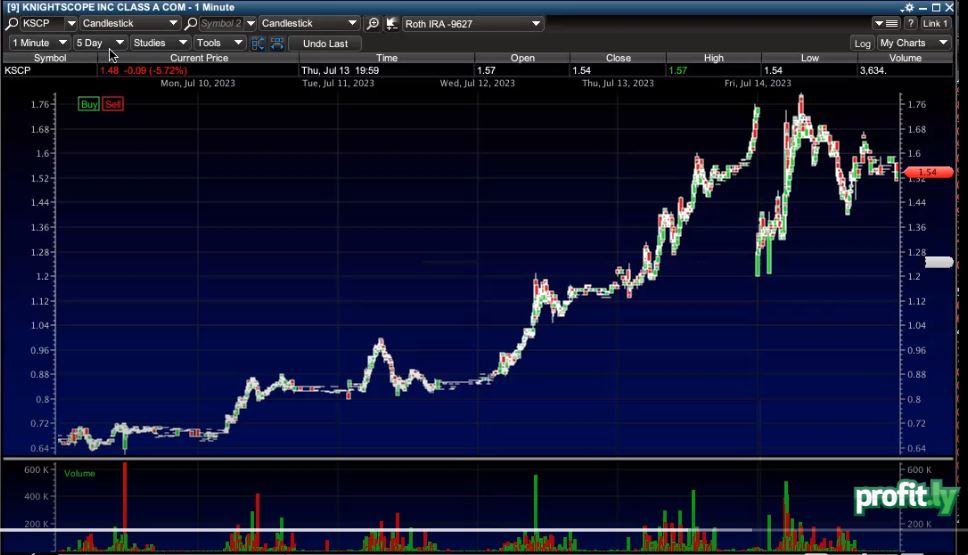Click the magnifier icon beside Symbol 2
This screenshot has width=968, height=555.
pyautogui.click(x=191, y=23)
